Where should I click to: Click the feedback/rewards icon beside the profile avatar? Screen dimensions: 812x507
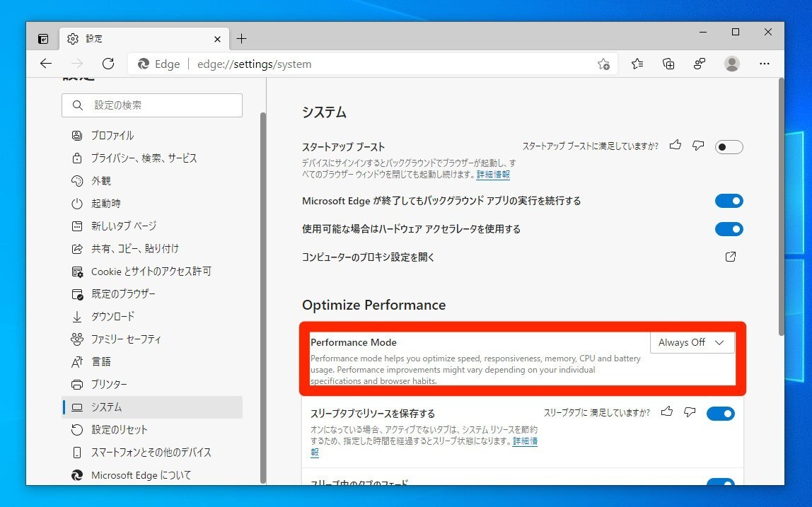700,64
